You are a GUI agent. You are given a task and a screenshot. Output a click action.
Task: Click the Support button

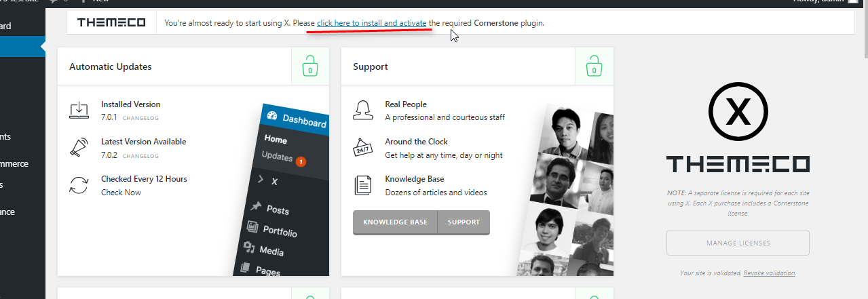point(464,222)
